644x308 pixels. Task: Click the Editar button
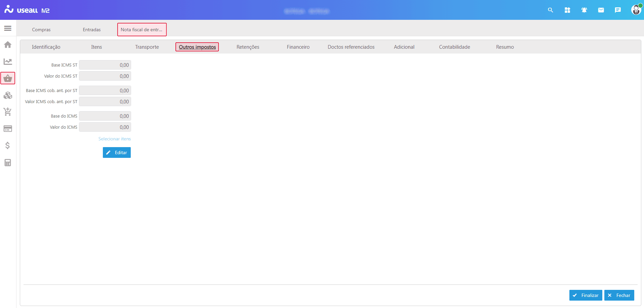click(x=117, y=152)
